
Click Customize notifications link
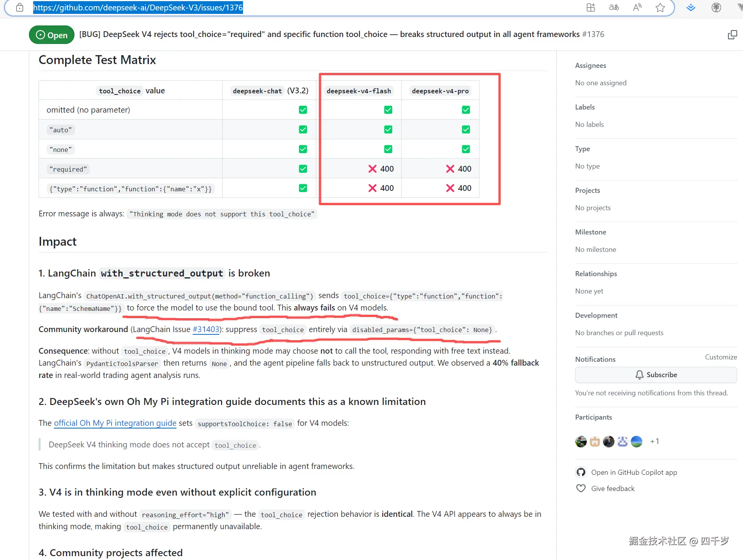pos(721,357)
